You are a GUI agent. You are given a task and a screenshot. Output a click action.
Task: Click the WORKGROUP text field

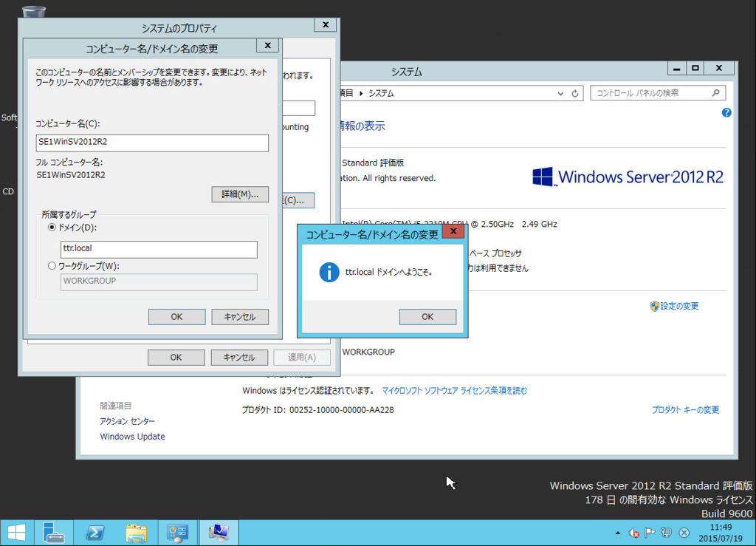point(159,282)
